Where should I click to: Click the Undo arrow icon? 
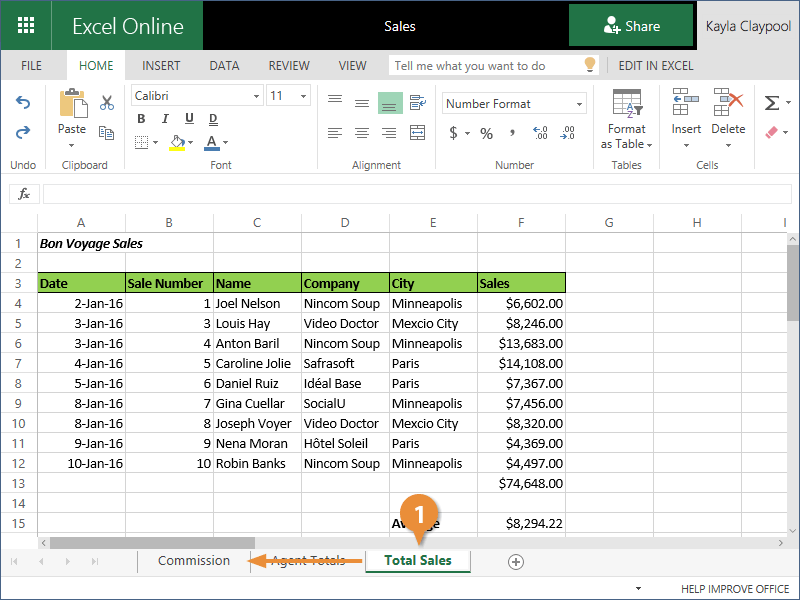(23, 103)
